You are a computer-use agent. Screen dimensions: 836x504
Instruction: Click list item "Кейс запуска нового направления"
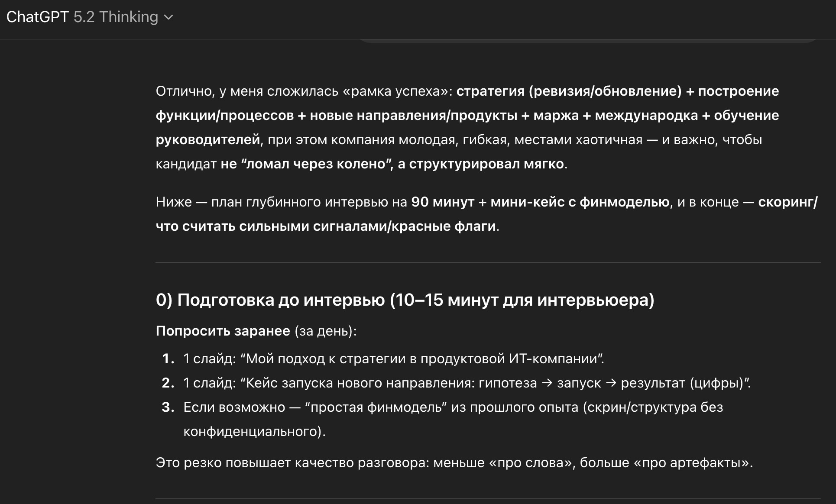click(x=467, y=383)
